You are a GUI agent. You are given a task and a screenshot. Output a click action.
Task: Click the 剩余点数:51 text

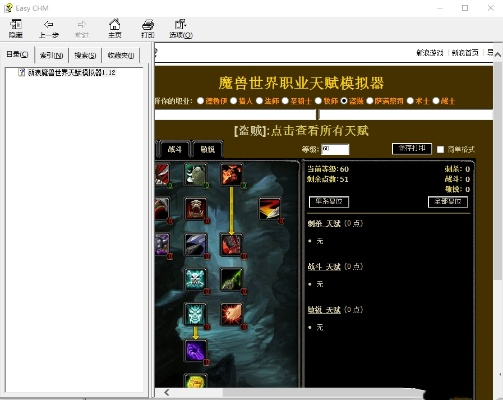pyautogui.click(x=327, y=179)
